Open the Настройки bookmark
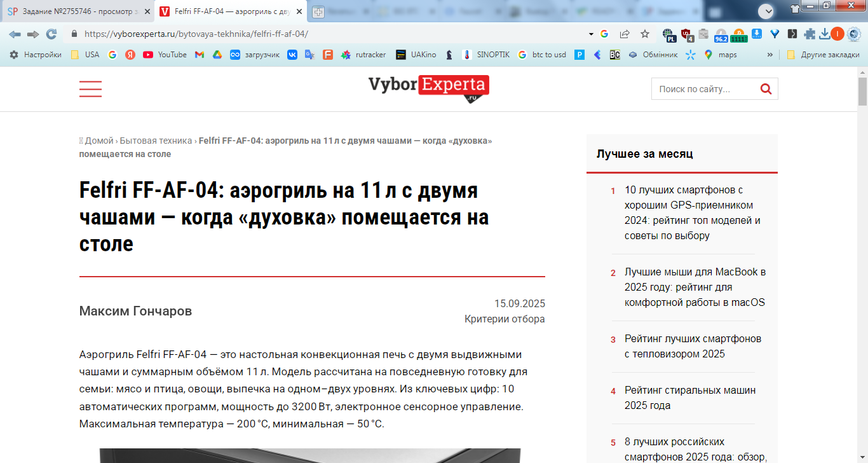Viewport: 868px width, 463px height. click(36, 55)
